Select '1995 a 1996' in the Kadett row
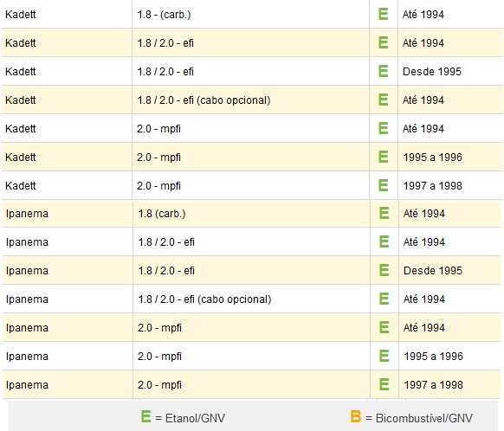504x431 pixels. 433,157
